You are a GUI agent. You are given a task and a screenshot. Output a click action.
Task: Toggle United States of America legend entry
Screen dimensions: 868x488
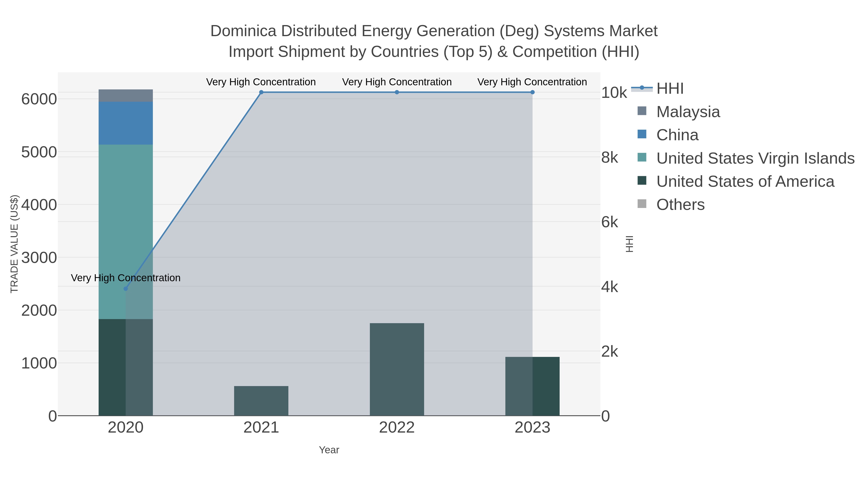point(736,181)
